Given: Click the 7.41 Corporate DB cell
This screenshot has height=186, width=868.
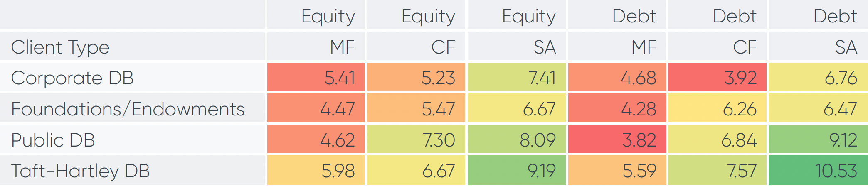Looking at the screenshot, I should tap(516, 78).
